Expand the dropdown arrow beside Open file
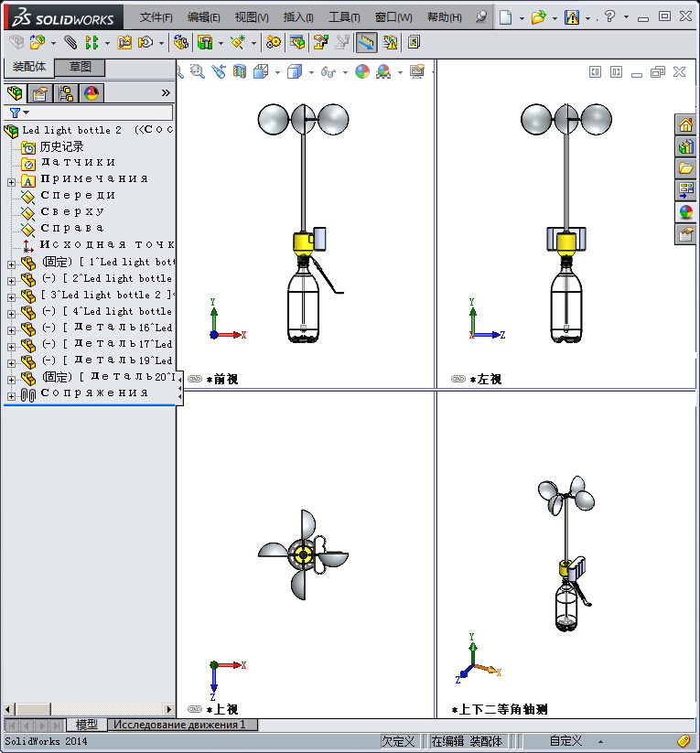This screenshot has width=700, height=753. coord(555,18)
